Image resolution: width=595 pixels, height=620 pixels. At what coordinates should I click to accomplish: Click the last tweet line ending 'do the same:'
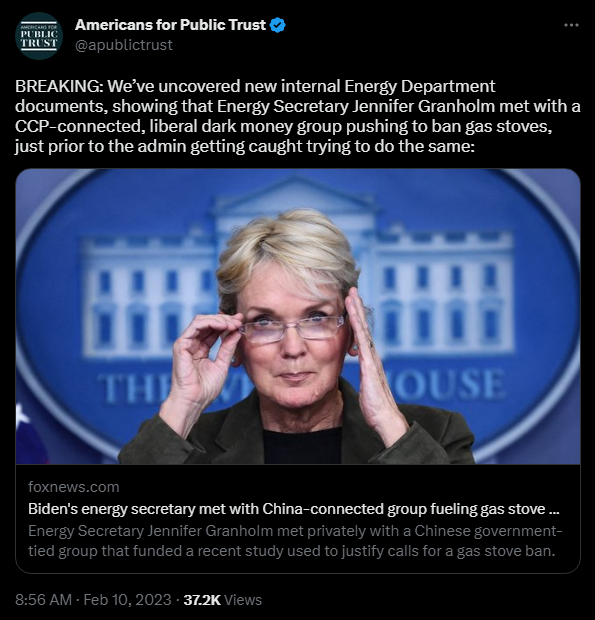(x=245, y=147)
